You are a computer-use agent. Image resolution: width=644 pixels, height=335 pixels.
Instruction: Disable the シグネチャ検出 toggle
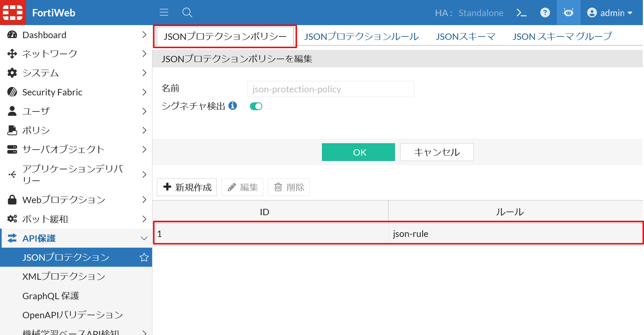point(256,106)
